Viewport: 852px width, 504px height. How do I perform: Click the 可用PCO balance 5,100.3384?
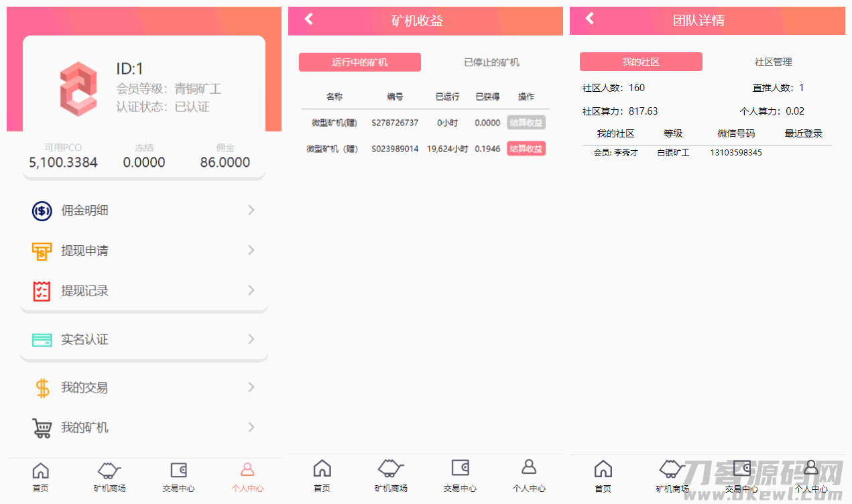(x=63, y=162)
